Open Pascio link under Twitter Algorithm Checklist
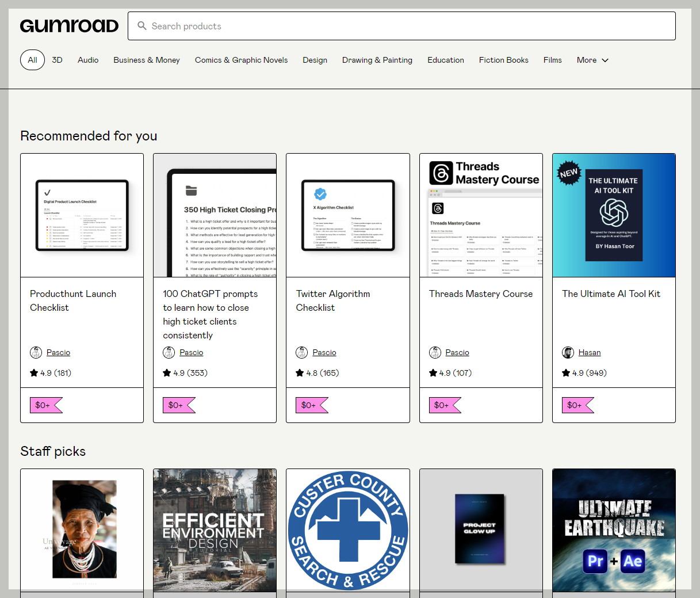Screen dimensions: 700x598 (324, 352)
